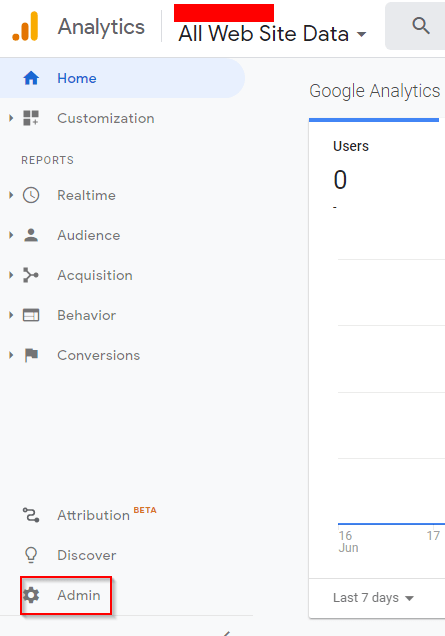Open the Admin settings label

(79, 595)
